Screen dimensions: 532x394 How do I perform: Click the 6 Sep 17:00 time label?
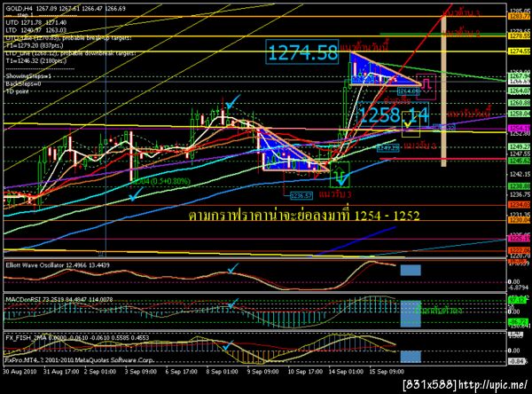point(181,372)
